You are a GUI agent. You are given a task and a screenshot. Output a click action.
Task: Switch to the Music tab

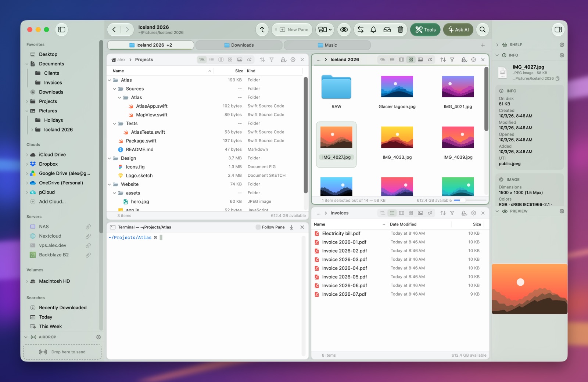[327, 45]
